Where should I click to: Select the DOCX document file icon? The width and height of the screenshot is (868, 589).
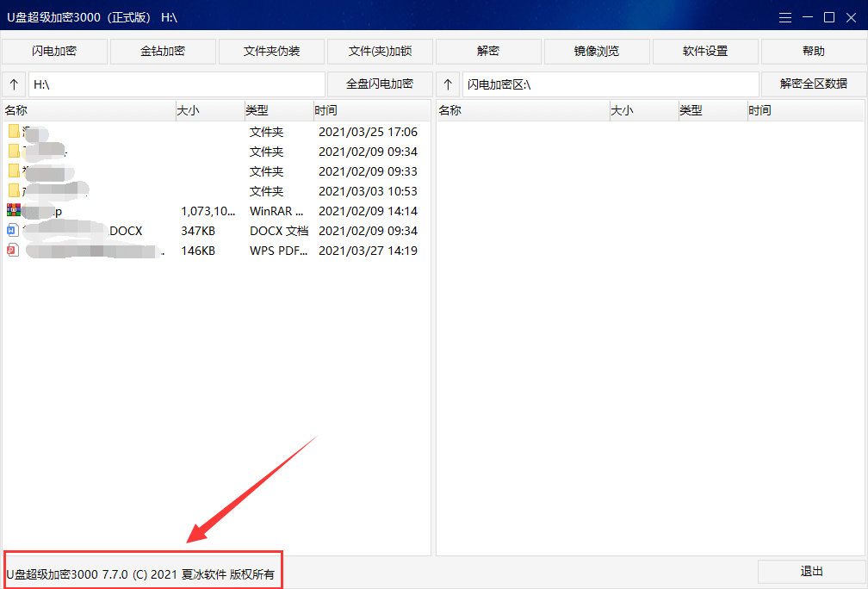13,230
